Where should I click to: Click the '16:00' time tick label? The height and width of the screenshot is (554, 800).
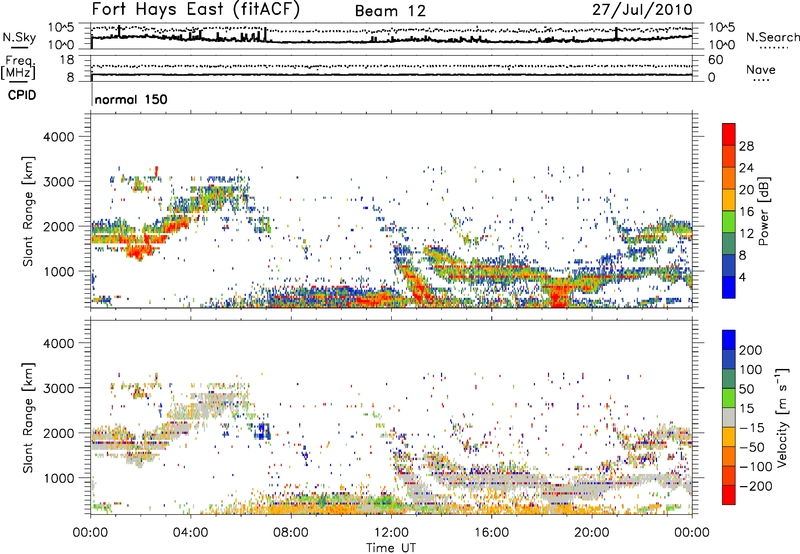(x=491, y=533)
